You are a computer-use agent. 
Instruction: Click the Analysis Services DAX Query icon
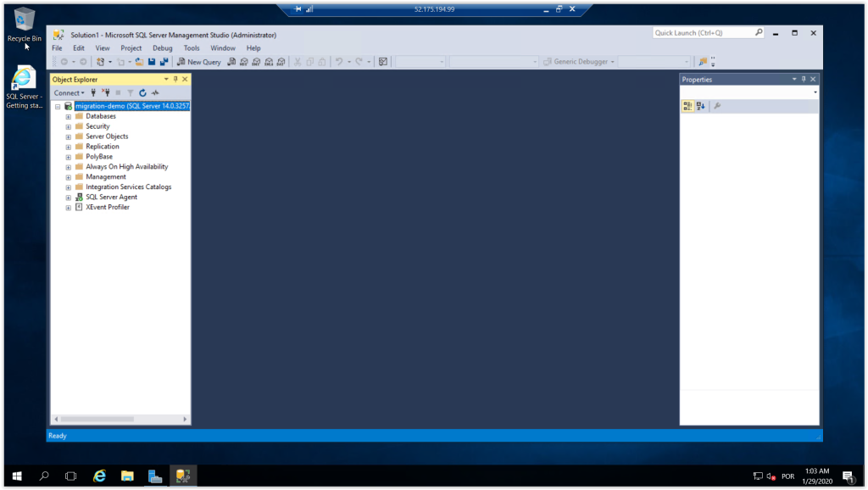tap(281, 62)
